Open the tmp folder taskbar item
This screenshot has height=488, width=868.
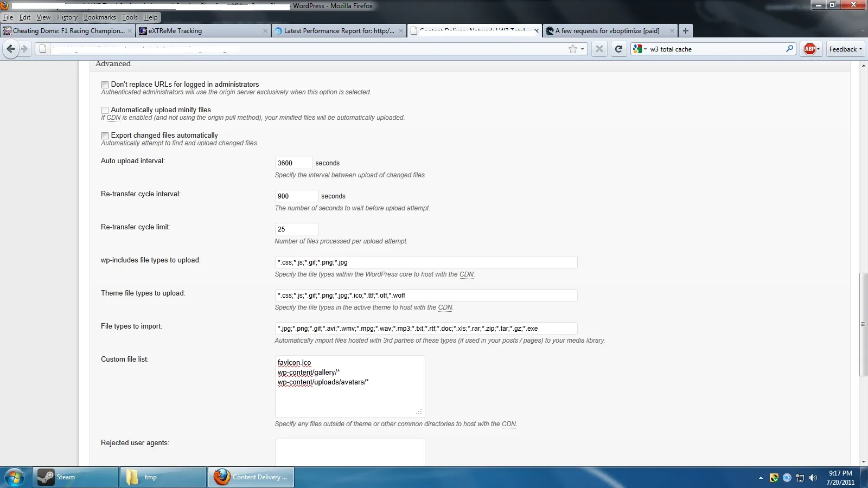(x=163, y=477)
